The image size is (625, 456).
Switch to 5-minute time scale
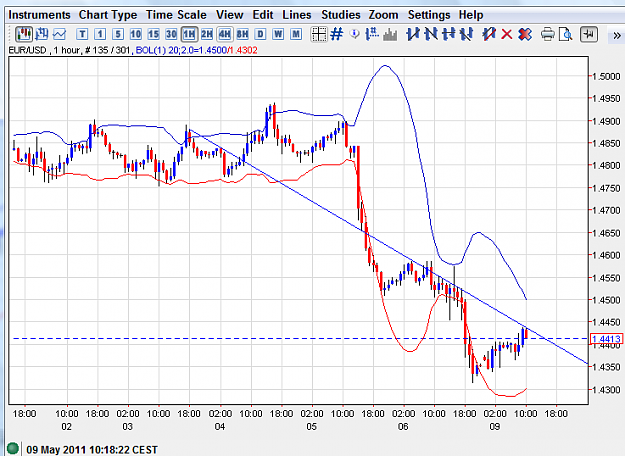(118, 34)
